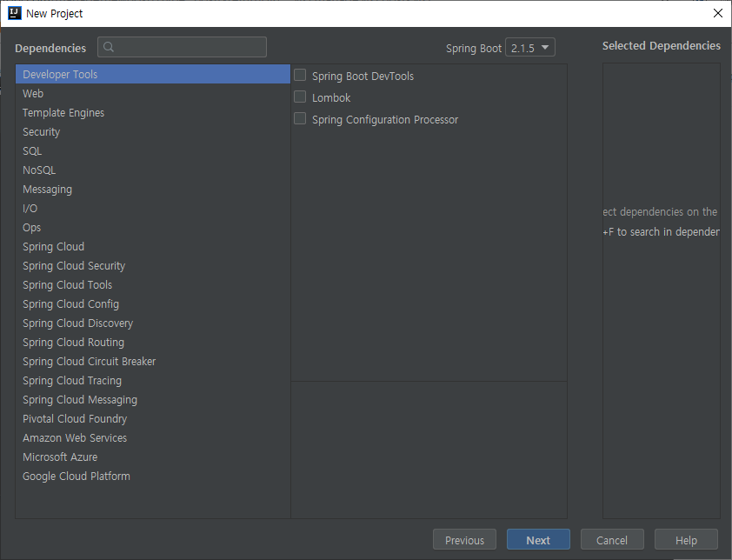Select the I/O category
Screen dimensions: 732x560
153,209
